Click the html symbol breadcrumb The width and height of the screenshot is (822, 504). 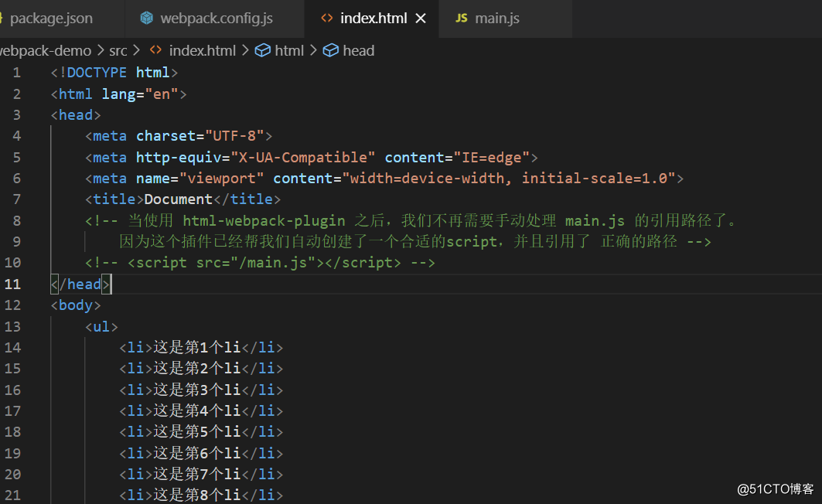pos(289,51)
